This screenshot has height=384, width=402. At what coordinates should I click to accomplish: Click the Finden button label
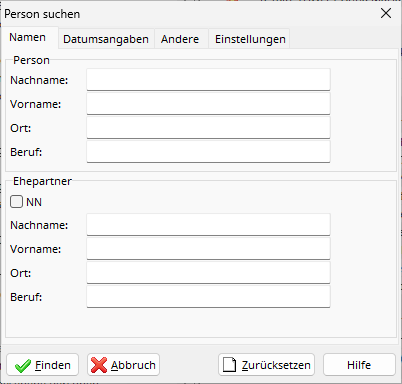point(53,365)
